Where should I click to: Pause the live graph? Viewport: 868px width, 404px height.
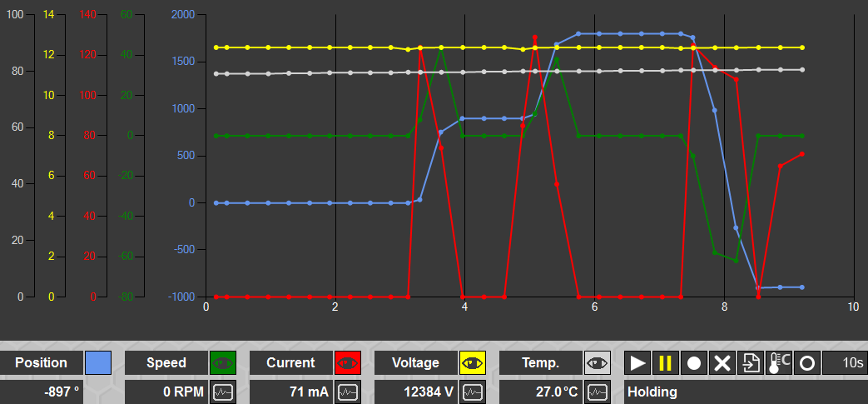pos(666,363)
